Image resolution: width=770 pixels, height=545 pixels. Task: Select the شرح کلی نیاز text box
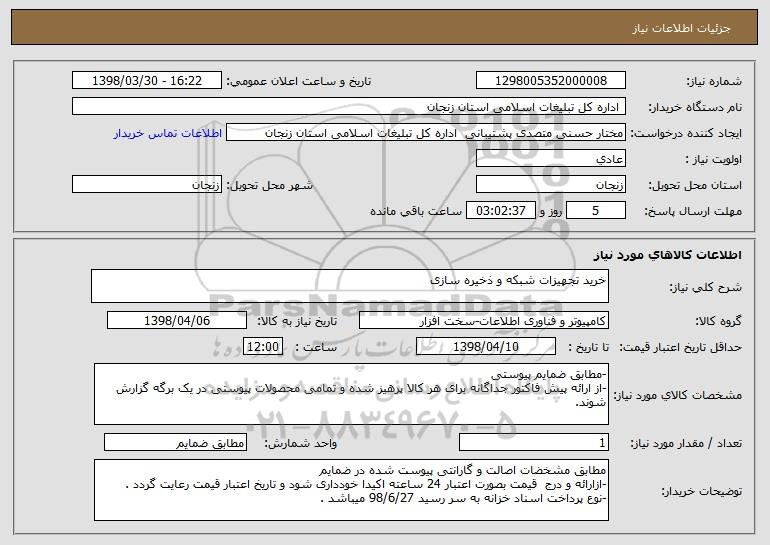click(350, 286)
